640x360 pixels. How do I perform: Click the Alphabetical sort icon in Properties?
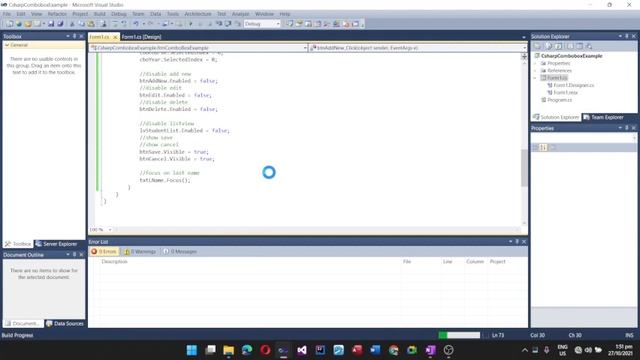544,147
